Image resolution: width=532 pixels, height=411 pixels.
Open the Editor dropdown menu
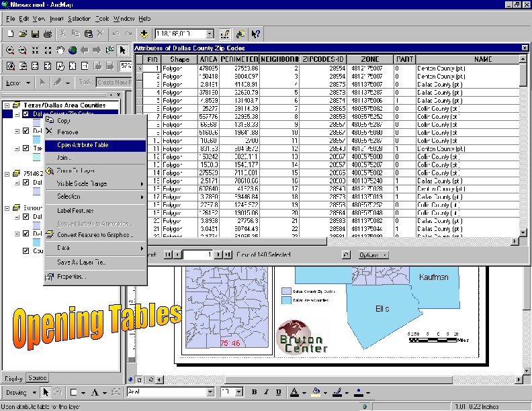pos(18,83)
